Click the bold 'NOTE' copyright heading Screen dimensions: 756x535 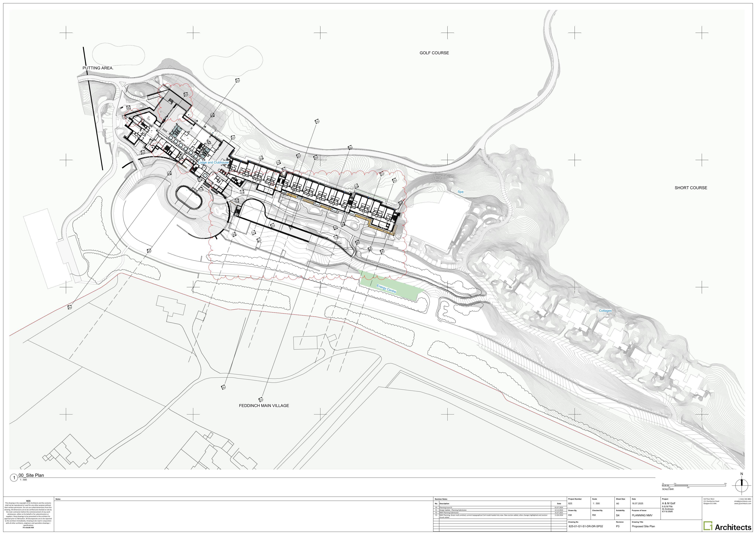[x=28, y=501]
